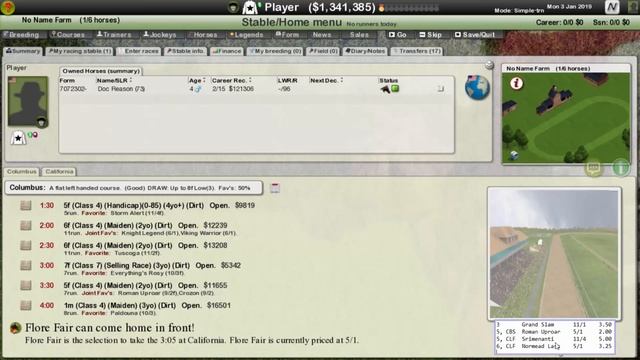Click the round emblem at top left
The image size is (640, 360).
click(8, 7)
